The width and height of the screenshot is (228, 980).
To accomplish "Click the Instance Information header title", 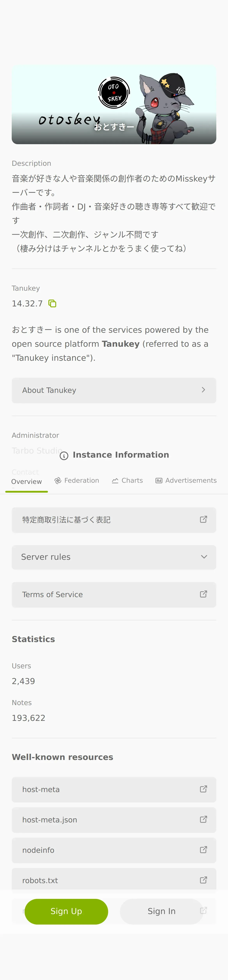I will pos(121,455).
